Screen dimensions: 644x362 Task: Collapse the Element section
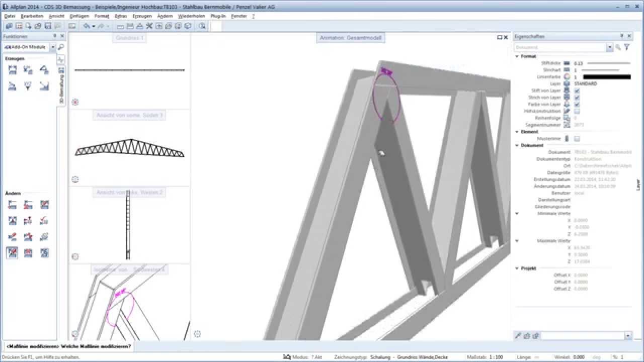tap(517, 132)
